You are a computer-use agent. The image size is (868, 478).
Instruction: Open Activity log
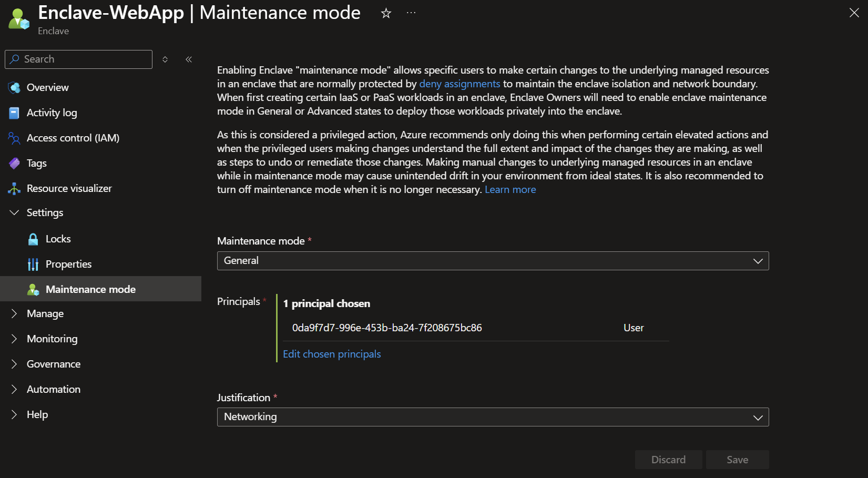coord(52,113)
